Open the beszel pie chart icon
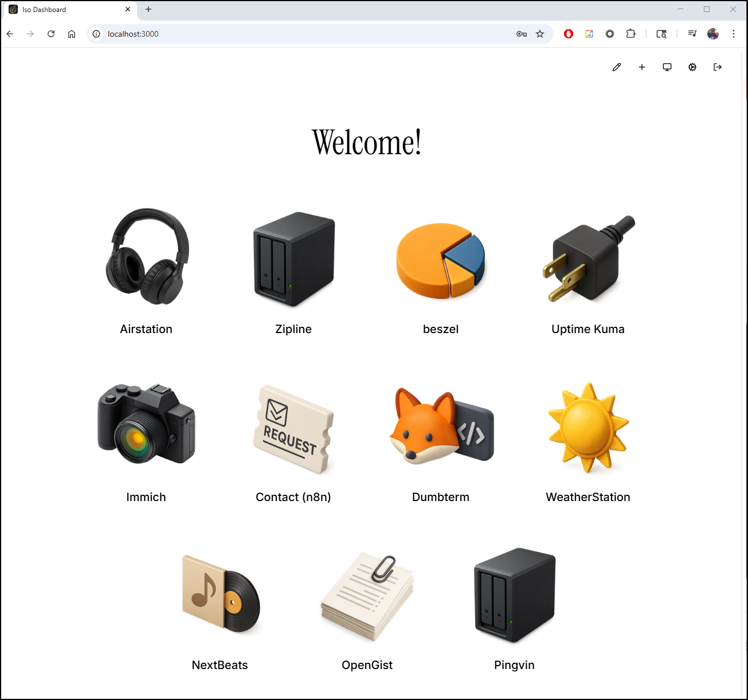This screenshot has width=748, height=700. pyautogui.click(x=441, y=261)
